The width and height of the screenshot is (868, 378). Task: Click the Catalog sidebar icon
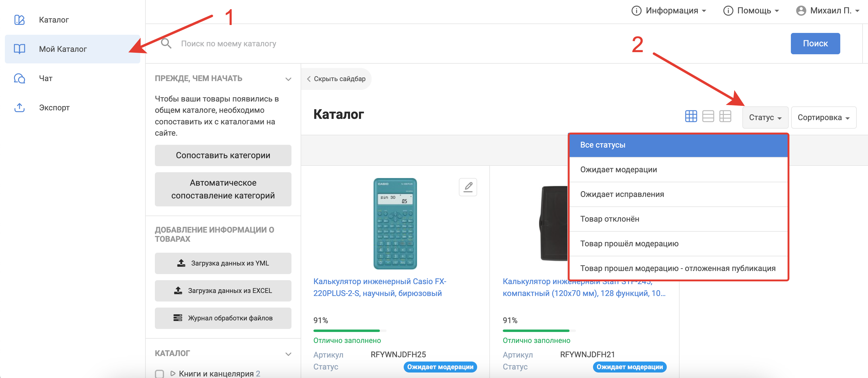pos(19,20)
